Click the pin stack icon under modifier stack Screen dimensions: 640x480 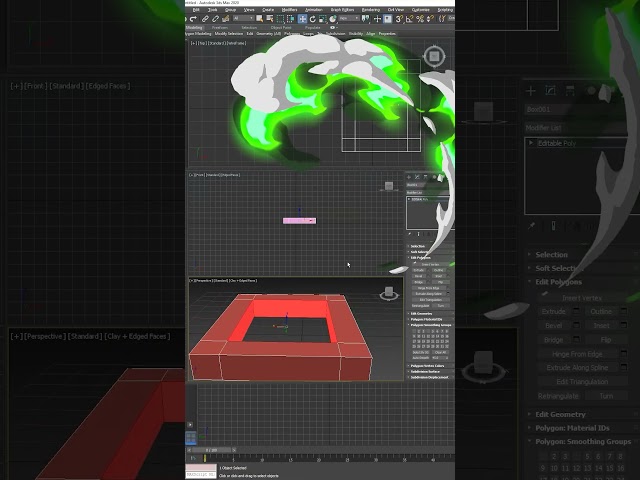click(409, 234)
